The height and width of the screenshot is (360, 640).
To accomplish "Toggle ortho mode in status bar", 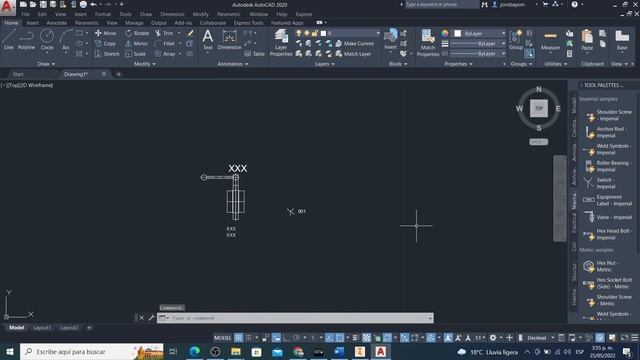I will coord(287,338).
